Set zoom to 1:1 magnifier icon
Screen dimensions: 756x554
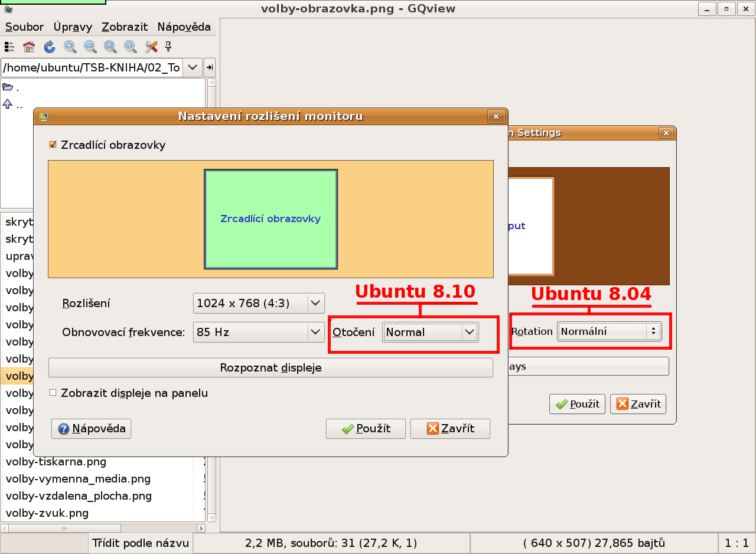click(130, 47)
